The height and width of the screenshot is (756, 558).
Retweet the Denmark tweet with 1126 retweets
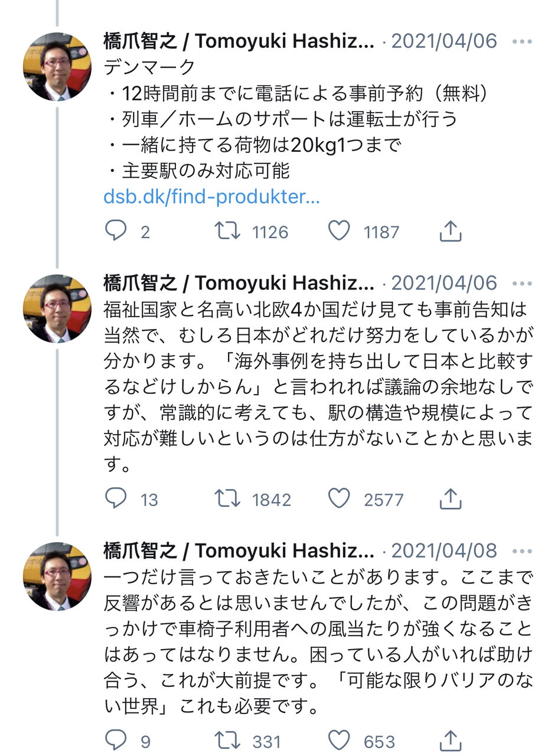point(227,231)
